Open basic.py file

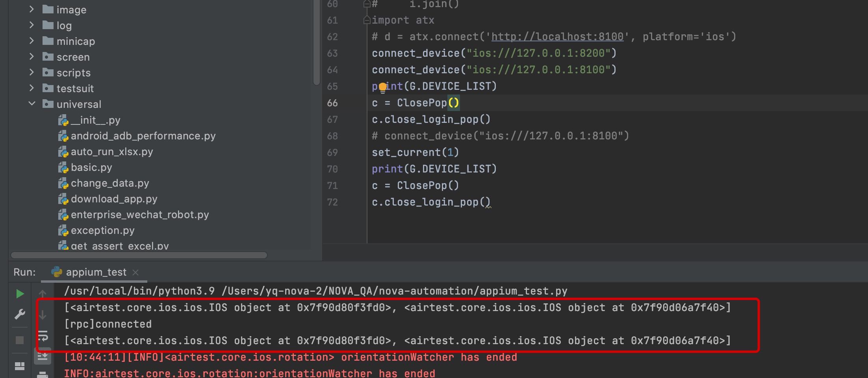coord(91,167)
